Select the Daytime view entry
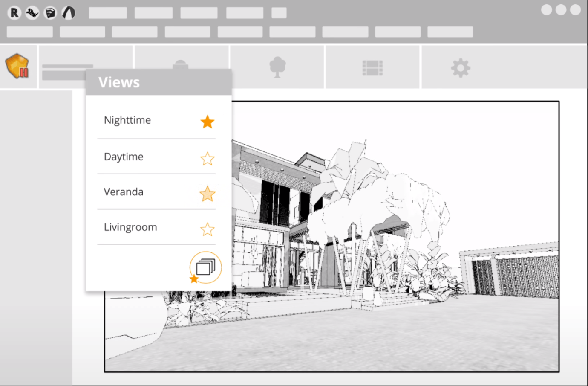This screenshot has width=588, height=386. pyautogui.click(x=124, y=157)
